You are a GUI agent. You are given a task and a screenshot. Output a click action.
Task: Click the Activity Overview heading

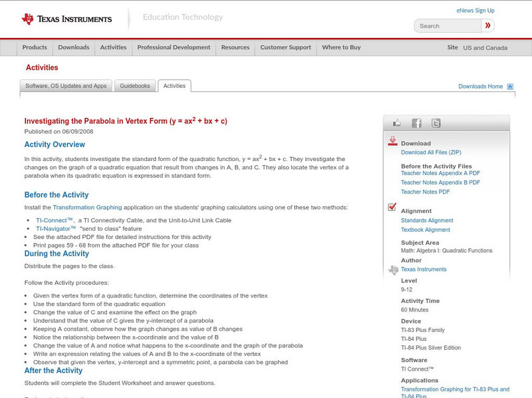click(x=55, y=144)
